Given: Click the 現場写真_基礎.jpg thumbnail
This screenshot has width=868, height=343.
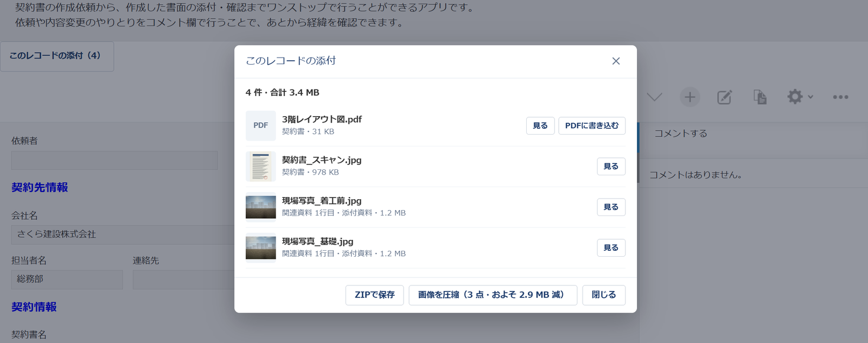Looking at the screenshot, I should point(260,247).
